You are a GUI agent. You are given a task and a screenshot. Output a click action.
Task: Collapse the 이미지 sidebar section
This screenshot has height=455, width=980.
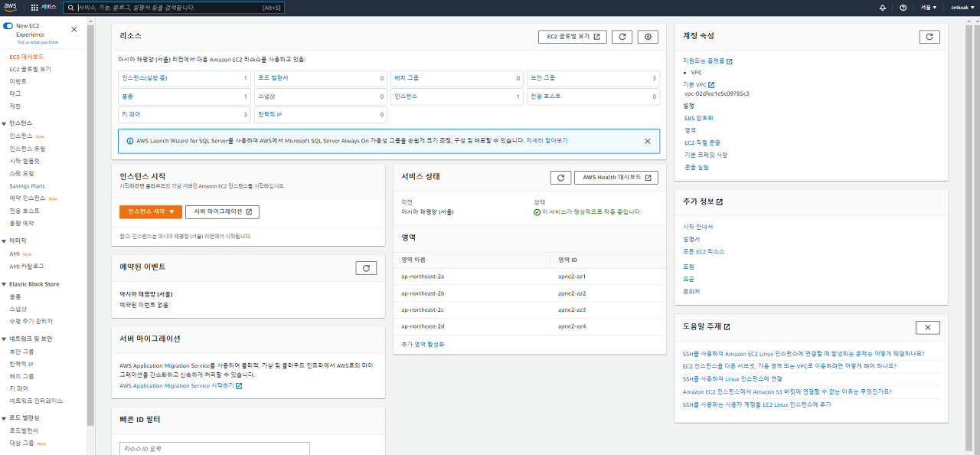[x=5, y=241]
